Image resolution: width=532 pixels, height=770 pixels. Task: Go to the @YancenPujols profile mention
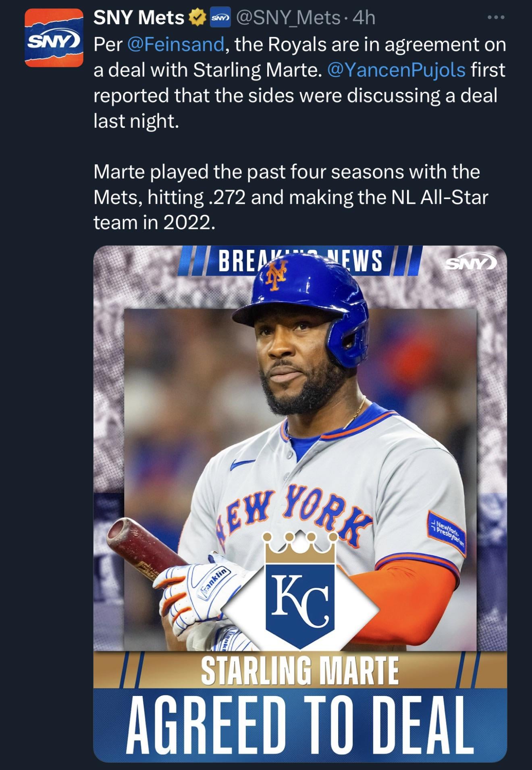[x=397, y=70]
